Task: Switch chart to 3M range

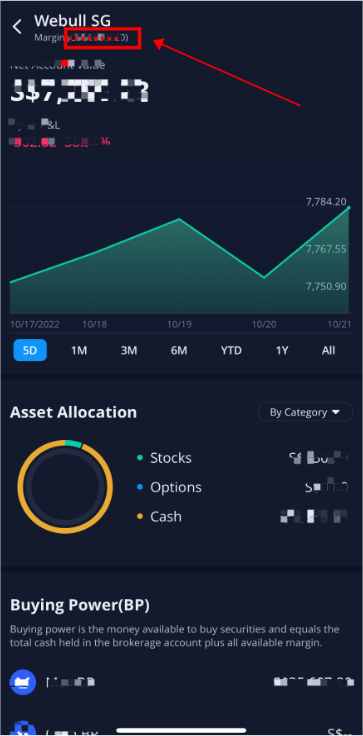Action: click(x=129, y=350)
